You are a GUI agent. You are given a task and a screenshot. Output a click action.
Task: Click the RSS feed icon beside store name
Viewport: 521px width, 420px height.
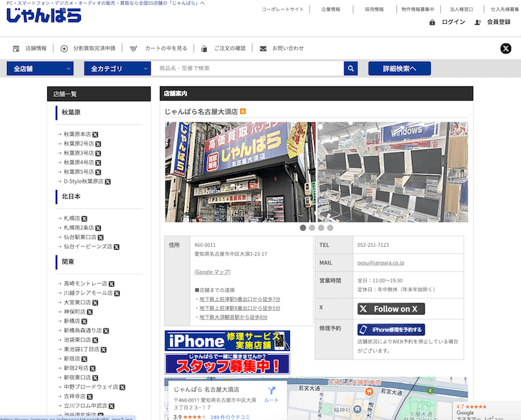click(243, 111)
